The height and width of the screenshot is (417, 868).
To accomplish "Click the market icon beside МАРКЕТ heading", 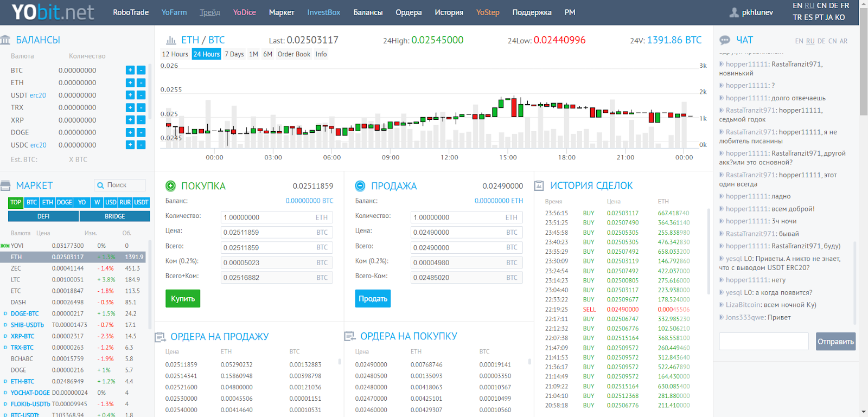I will pyautogui.click(x=5, y=185).
